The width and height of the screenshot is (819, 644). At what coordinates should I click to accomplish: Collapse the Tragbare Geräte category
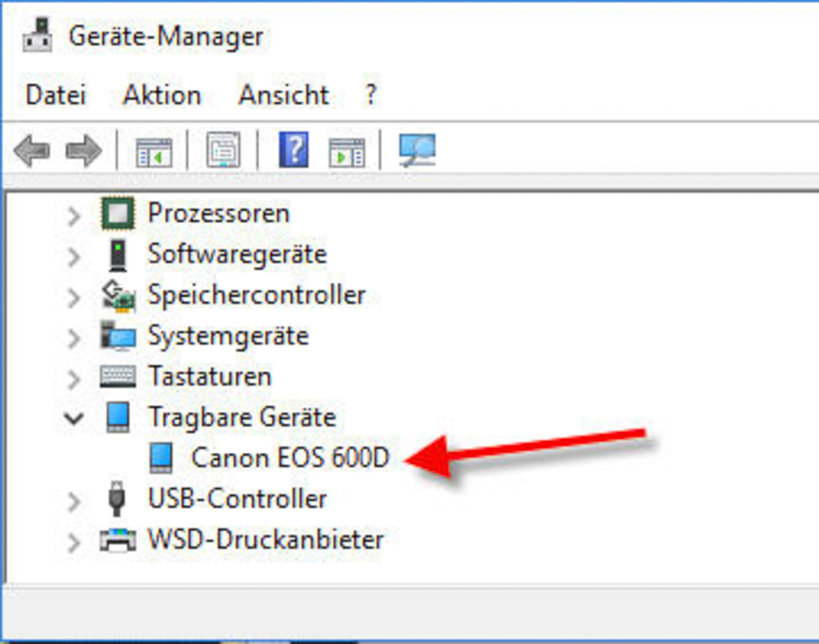coord(74,418)
